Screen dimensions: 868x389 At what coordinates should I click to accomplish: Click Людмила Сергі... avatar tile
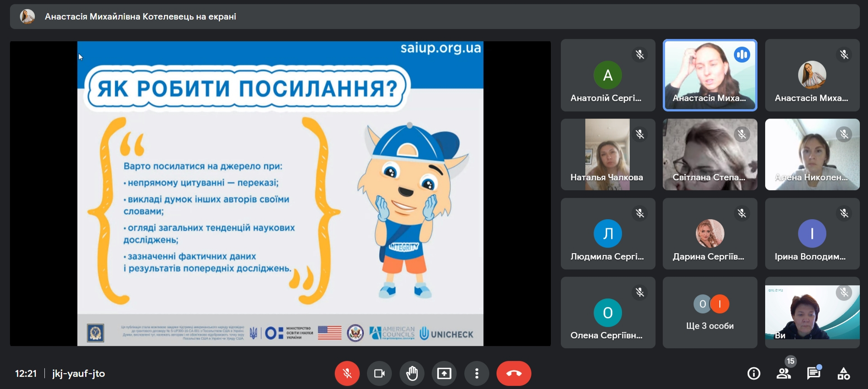[x=608, y=234]
